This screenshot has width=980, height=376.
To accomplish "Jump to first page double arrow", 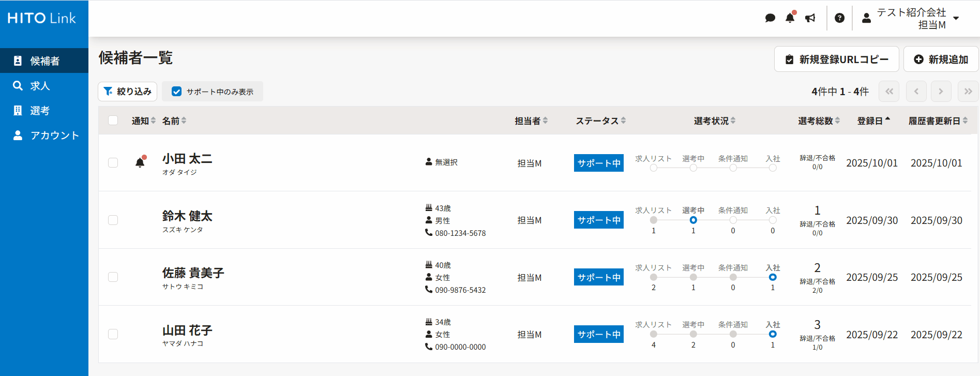I will 889,92.
